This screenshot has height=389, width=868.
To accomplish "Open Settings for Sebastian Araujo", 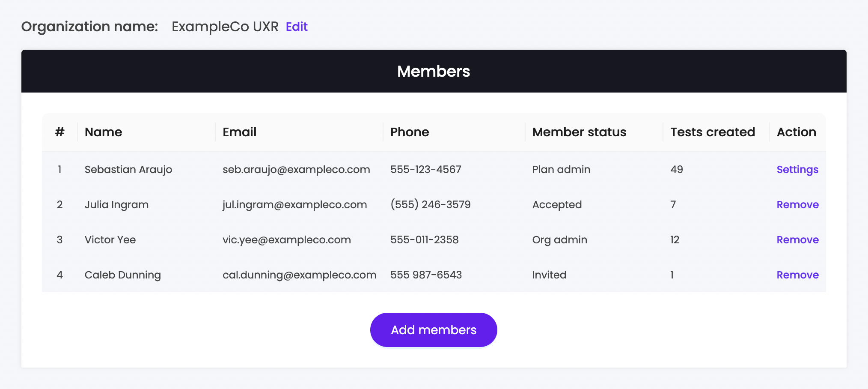I will [797, 170].
